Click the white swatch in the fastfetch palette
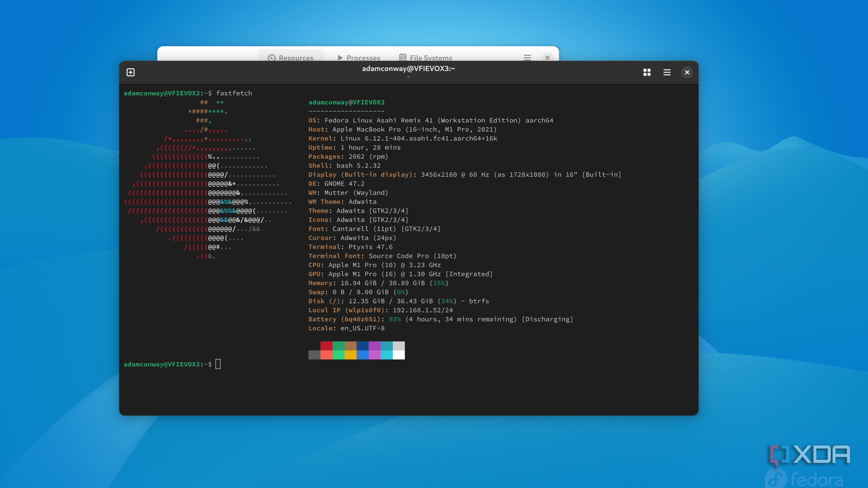Screen dimensions: 868x488 click(399, 356)
